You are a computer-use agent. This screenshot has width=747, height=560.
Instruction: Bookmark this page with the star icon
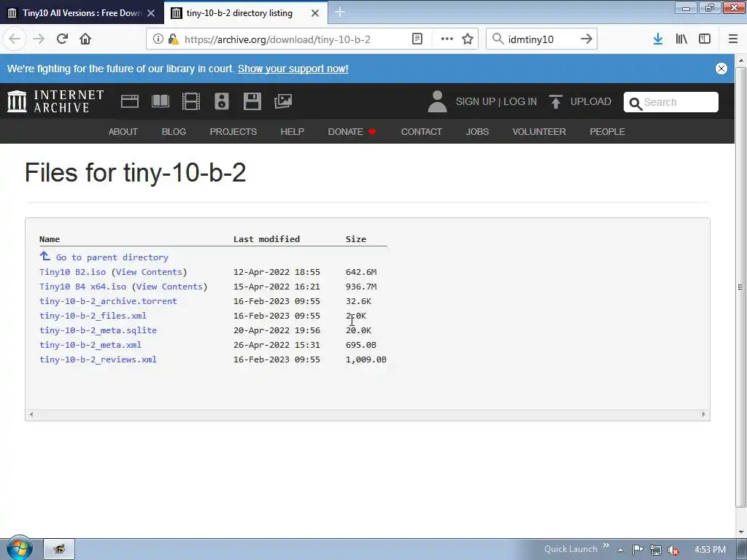pos(468,39)
